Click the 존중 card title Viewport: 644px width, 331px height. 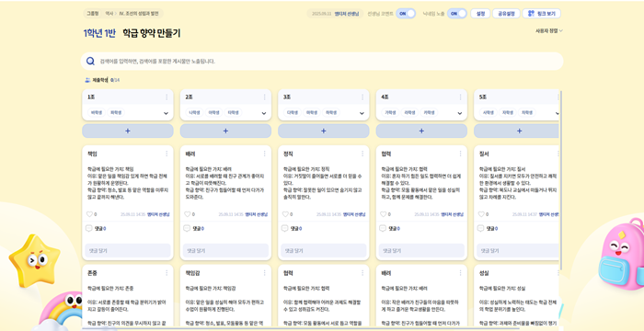[x=92, y=273]
